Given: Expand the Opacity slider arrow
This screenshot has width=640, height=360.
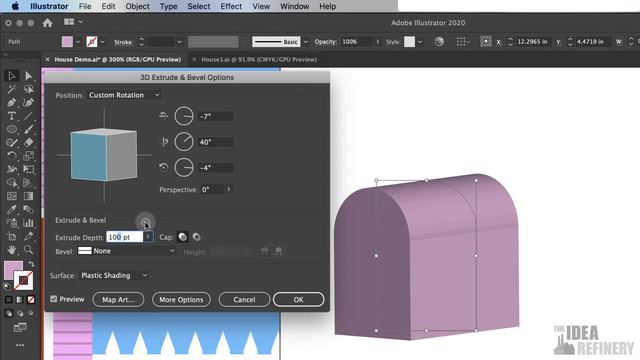Looking at the screenshot, I should point(378,42).
